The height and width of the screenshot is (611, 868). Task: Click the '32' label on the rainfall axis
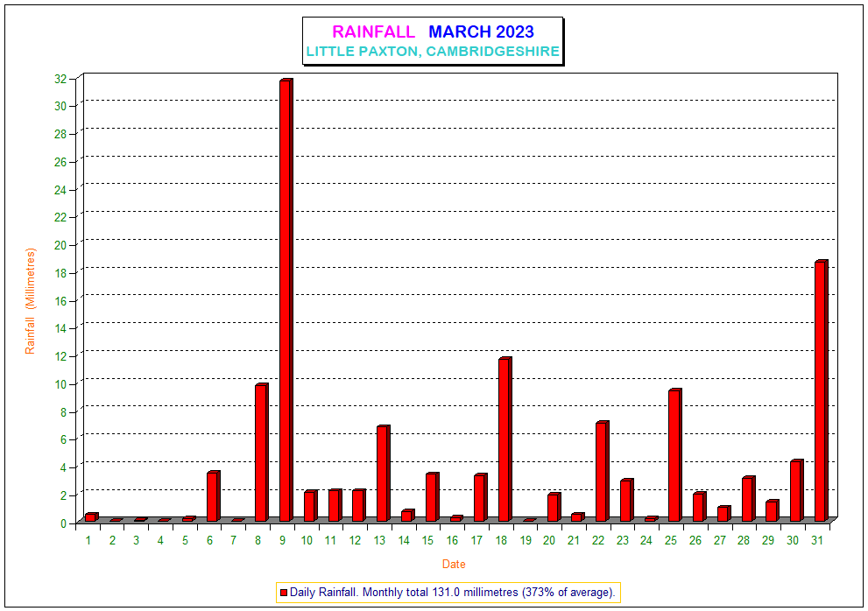(60, 79)
